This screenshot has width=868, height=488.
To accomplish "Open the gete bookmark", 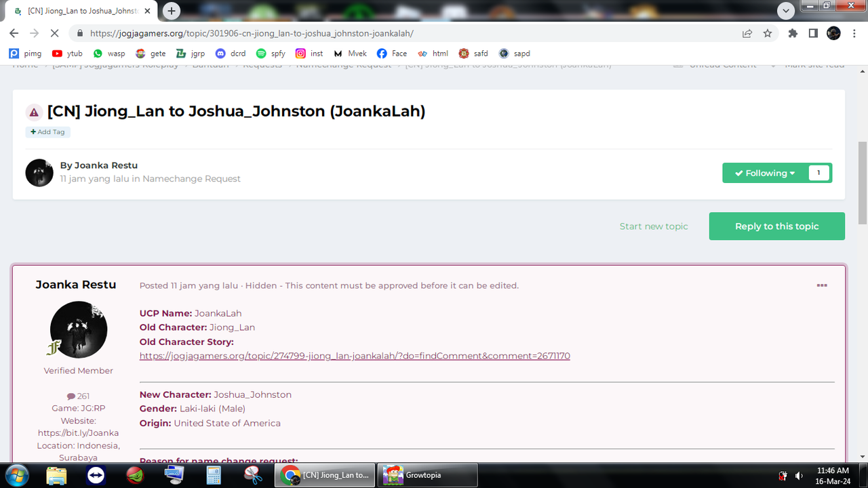I will [x=151, y=54].
